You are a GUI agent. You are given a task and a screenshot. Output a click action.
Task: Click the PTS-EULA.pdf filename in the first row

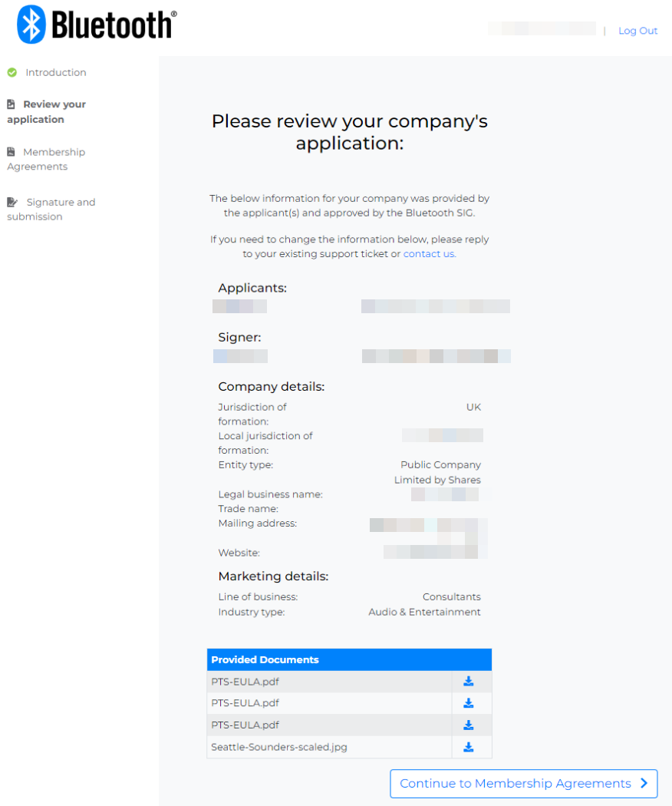(x=243, y=681)
